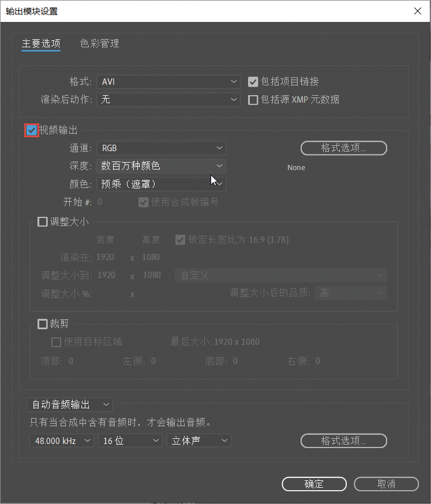431x504 pixels.
Task: Open the 颜色 预乘（遮罩） dropdown
Action: [x=161, y=184]
